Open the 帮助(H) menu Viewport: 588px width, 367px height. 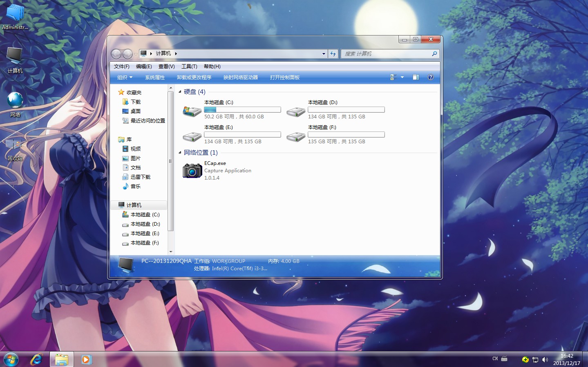[212, 67]
